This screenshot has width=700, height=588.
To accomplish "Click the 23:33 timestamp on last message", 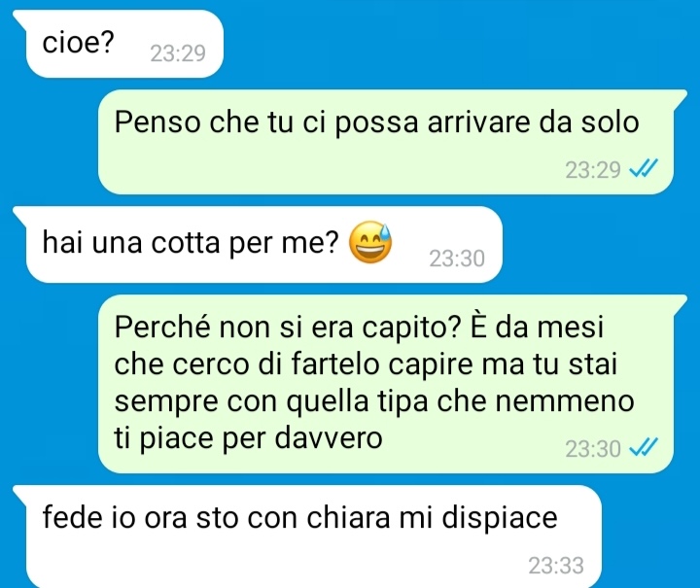I will (556, 566).
